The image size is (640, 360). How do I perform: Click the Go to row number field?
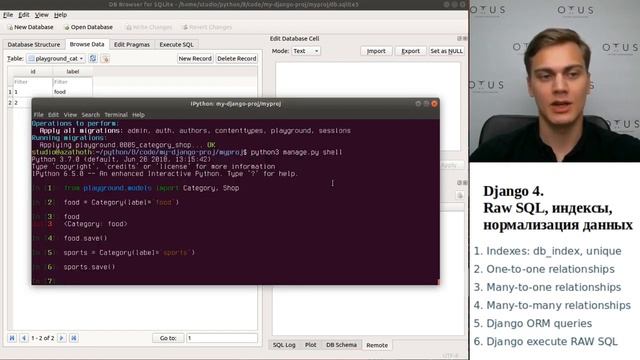222,338
